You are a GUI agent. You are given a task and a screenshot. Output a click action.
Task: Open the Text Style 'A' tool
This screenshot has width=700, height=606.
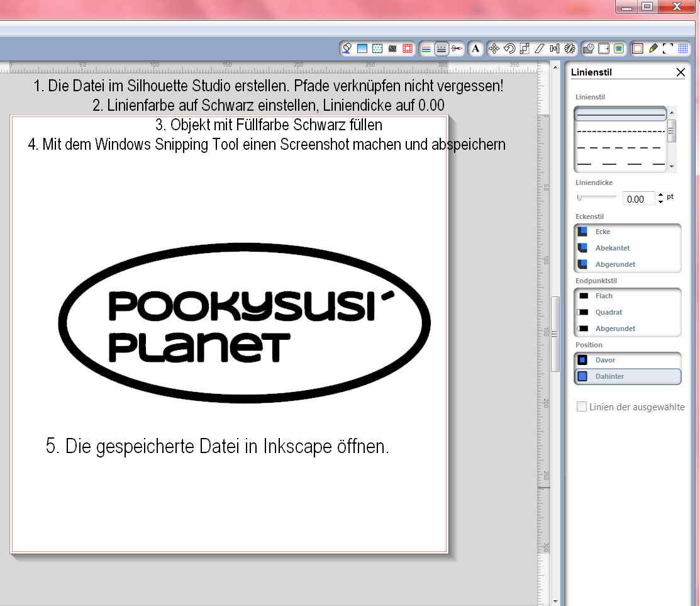pyautogui.click(x=476, y=48)
